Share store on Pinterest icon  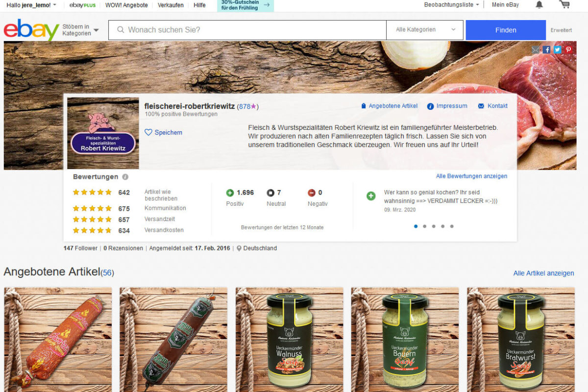coord(568,49)
